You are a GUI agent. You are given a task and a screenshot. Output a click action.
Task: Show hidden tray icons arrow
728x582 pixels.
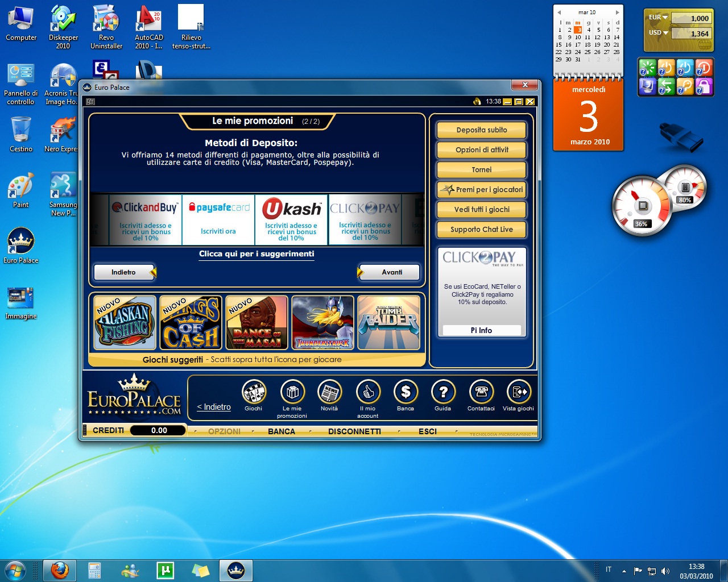coord(624,571)
